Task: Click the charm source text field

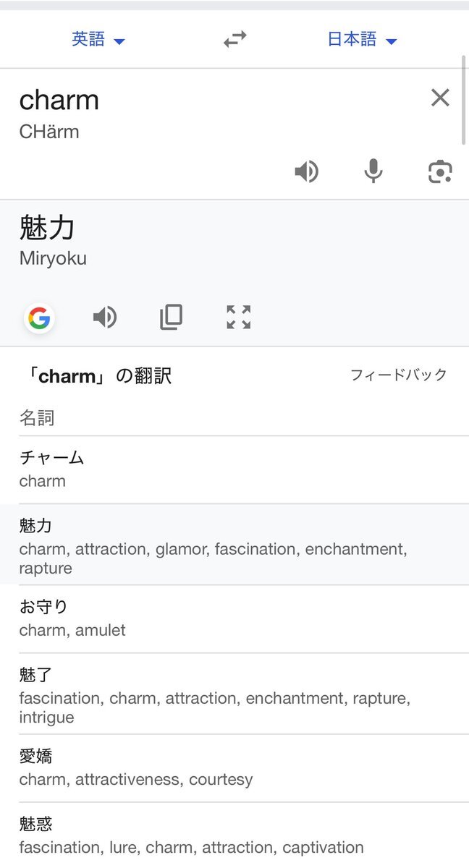Action: tap(217, 114)
